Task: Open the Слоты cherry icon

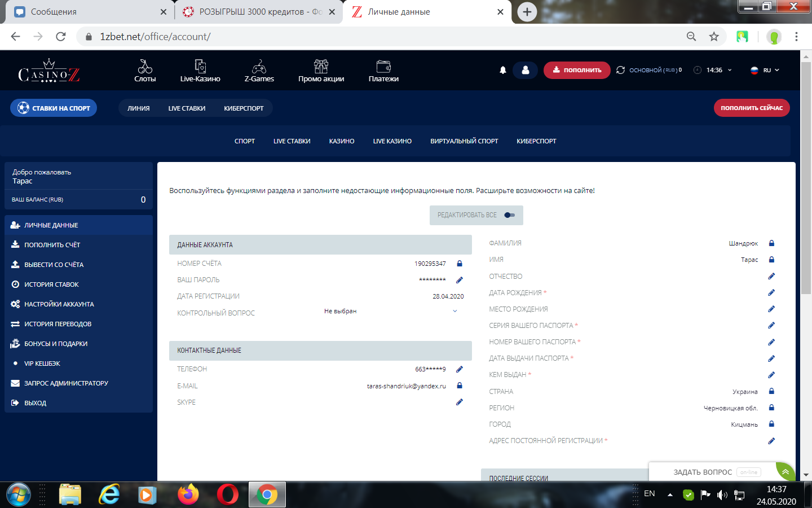Action: coord(145,67)
